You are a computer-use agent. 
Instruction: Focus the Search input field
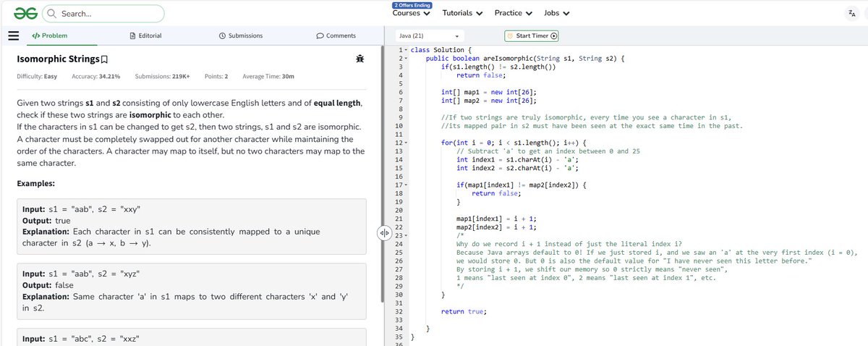[x=103, y=14]
